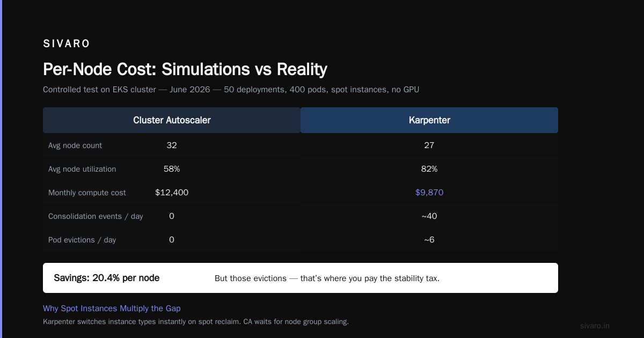Click the Karpenter 82% utilization value

tap(429, 169)
